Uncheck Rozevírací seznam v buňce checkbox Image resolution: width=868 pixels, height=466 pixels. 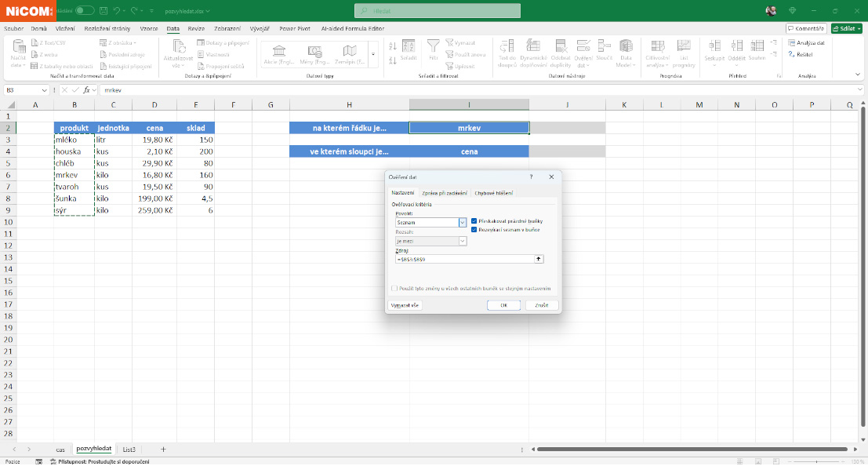474,229
